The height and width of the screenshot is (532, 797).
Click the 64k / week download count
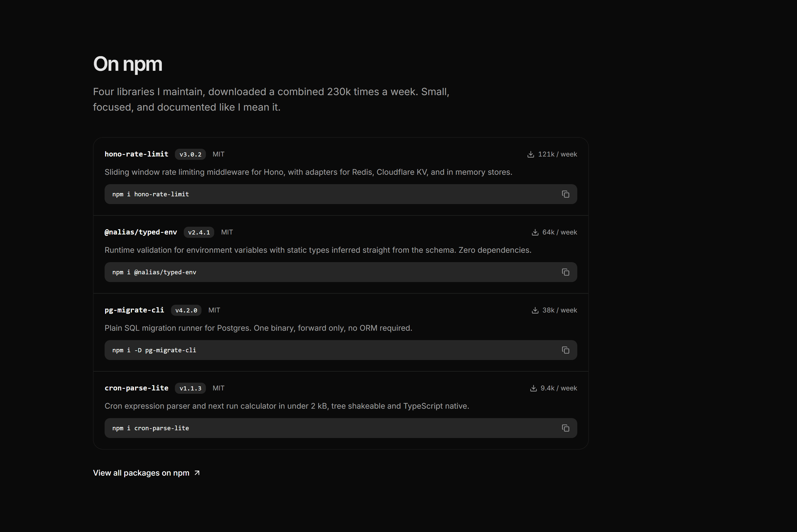tap(560, 233)
